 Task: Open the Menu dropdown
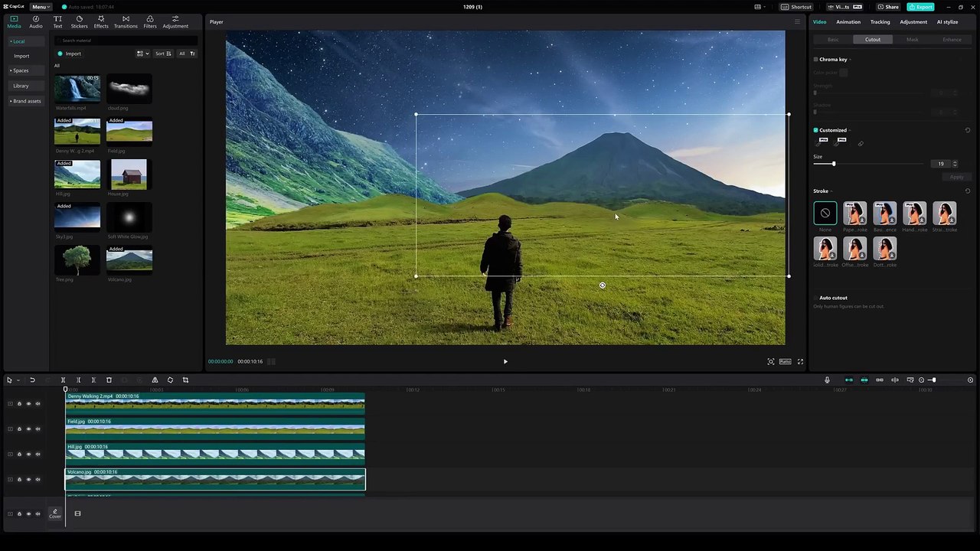[40, 7]
